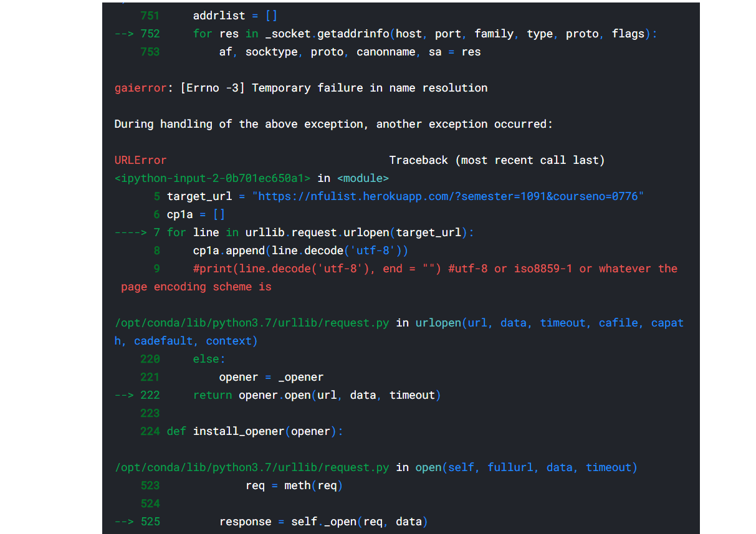Click 'response = self._open(req, data)' line
The height and width of the screenshot is (534, 756).
(x=323, y=522)
